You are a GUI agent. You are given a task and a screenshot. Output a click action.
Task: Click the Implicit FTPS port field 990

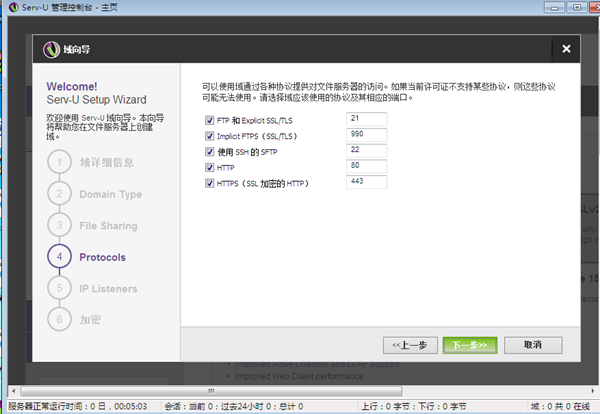coord(366,135)
